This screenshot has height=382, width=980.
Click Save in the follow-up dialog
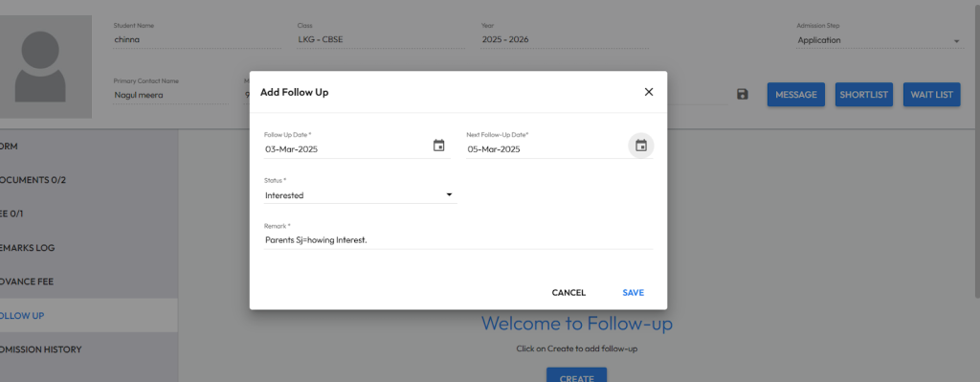634,293
